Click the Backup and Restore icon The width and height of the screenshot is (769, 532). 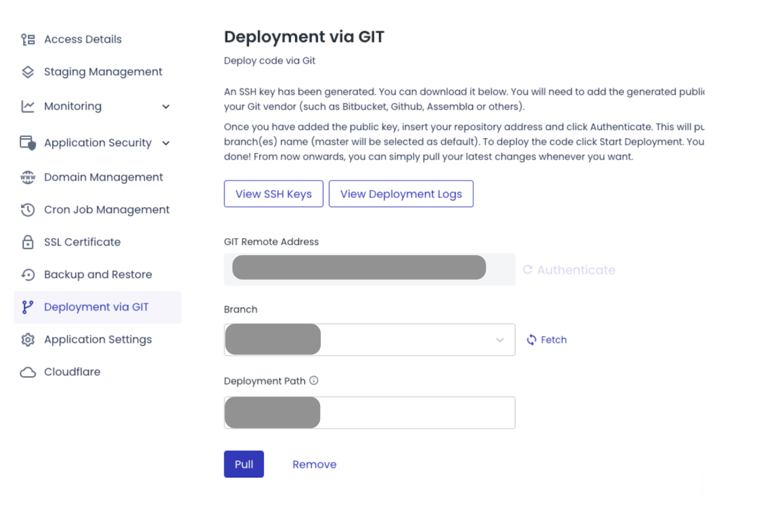28,275
